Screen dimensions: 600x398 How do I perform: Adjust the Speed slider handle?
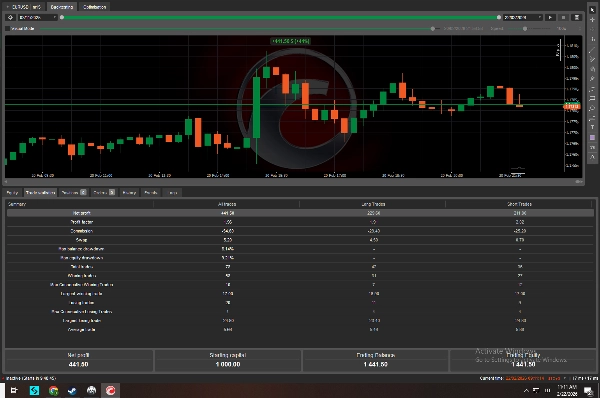point(525,29)
